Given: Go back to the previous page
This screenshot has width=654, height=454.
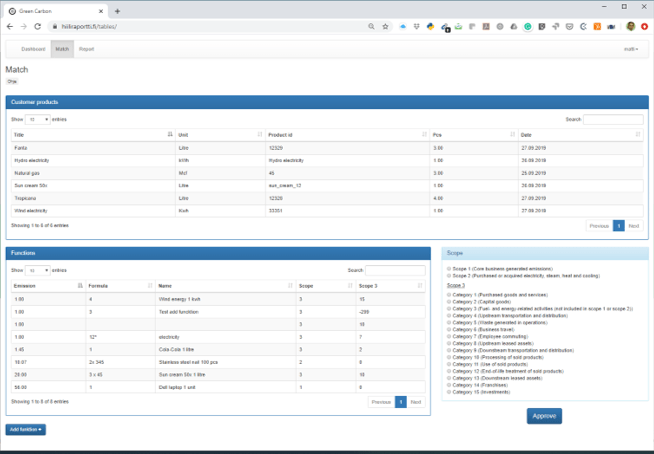Looking at the screenshot, I should pyautogui.click(x=10, y=26).
